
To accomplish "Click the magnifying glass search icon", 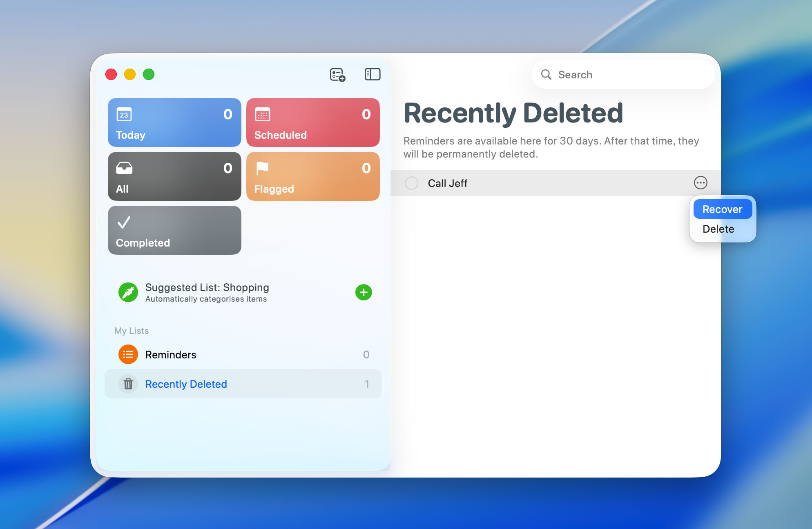I will (x=546, y=74).
